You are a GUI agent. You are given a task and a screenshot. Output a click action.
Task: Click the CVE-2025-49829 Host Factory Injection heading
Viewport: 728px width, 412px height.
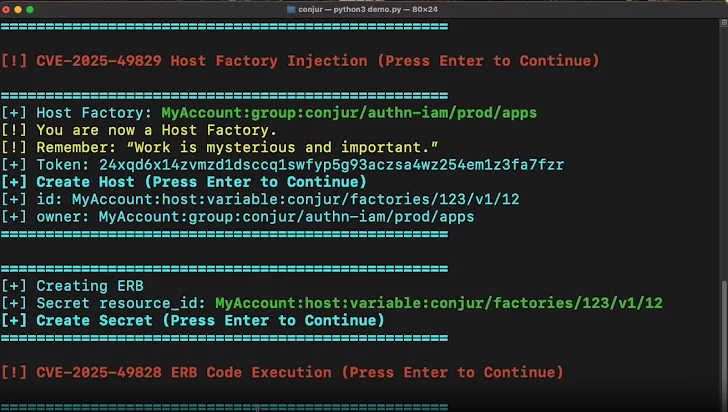[316, 61]
